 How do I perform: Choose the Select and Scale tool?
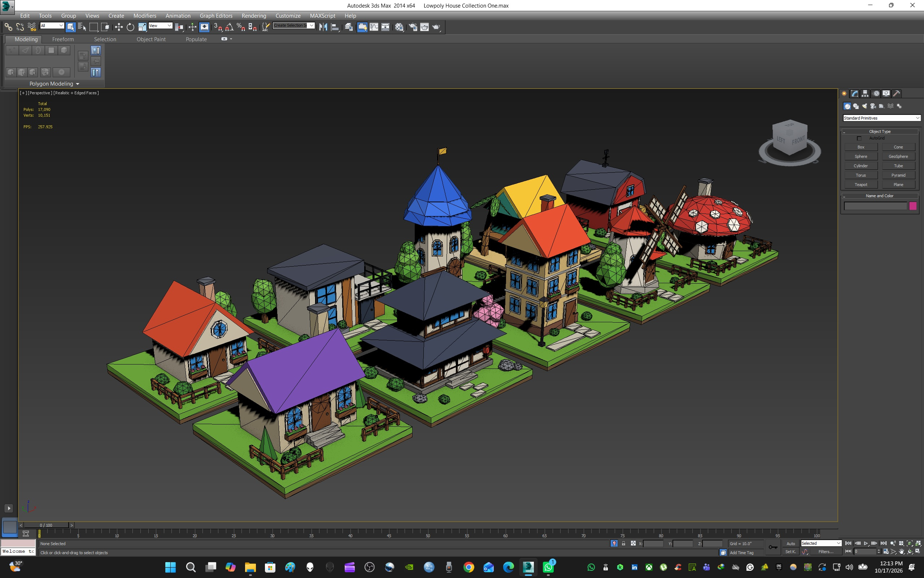(x=142, y=27)
